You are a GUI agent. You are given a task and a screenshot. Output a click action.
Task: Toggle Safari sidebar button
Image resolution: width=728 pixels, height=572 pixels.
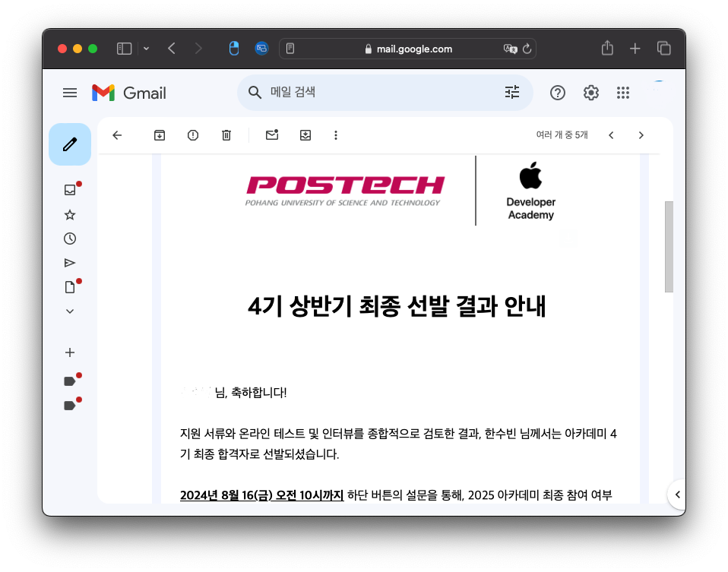[x=124, y=49]
